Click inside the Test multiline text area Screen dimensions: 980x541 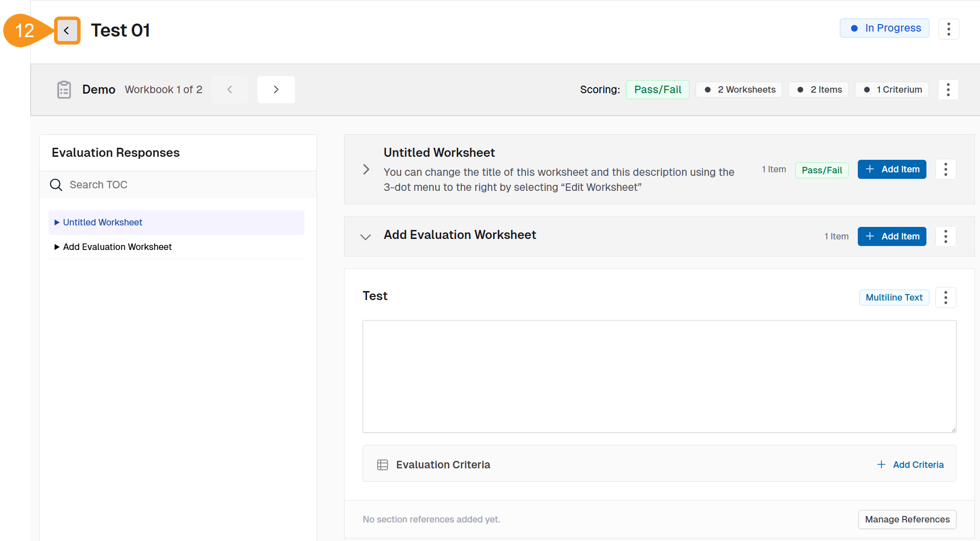pos(659,376)
